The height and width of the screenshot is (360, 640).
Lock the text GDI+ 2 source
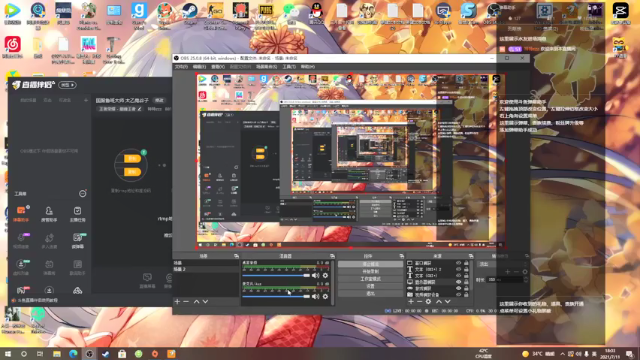pyautogui.click(x=466, y=269)
